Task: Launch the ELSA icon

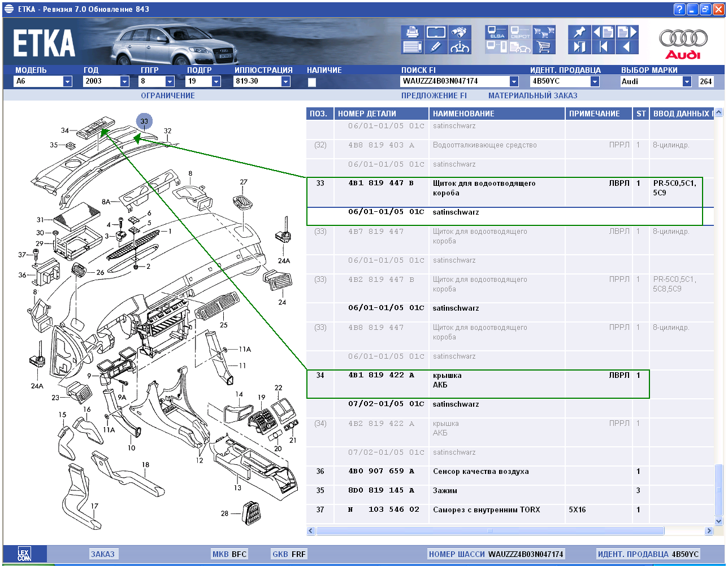Action: click(x=497, y=32)
